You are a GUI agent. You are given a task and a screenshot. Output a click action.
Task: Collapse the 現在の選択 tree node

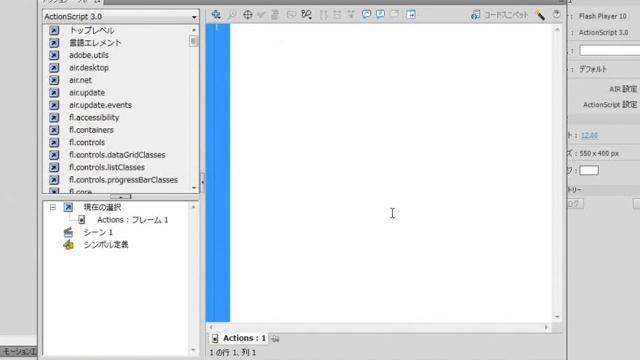point(53,207)
